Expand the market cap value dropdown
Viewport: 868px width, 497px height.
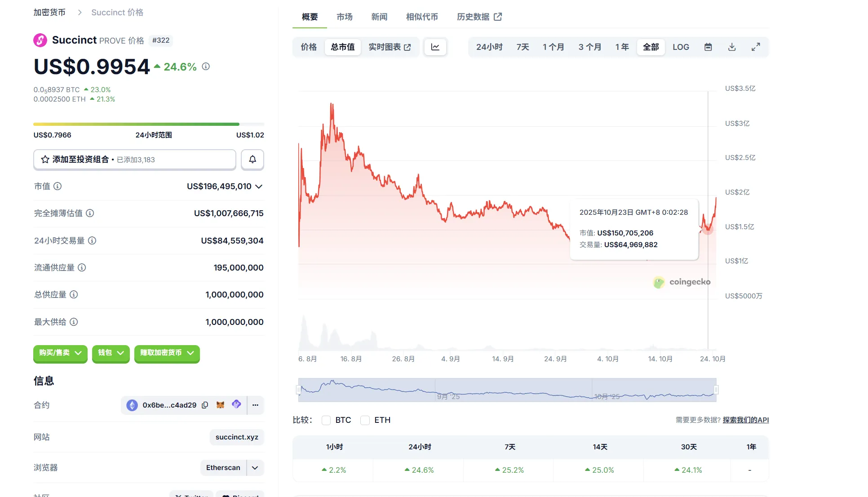pyautogui.click(x=259, y=186)
